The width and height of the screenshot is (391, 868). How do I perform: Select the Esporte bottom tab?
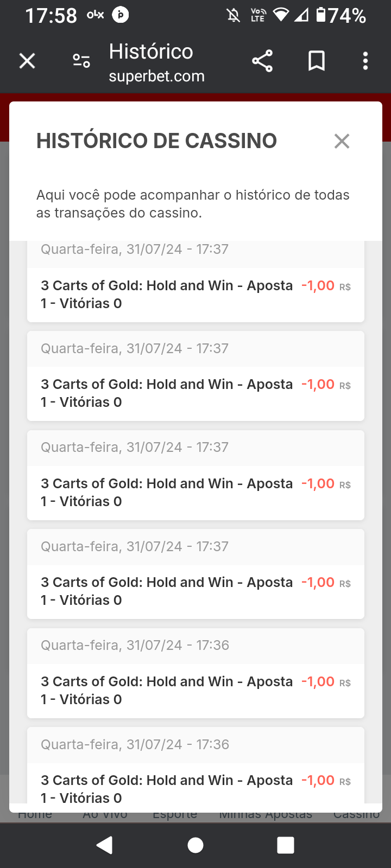pos(175,815)
